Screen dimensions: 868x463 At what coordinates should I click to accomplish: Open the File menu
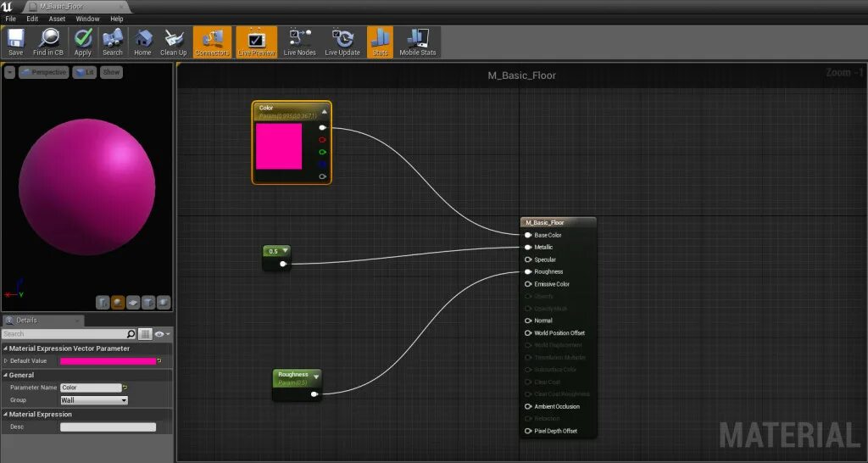10,19
